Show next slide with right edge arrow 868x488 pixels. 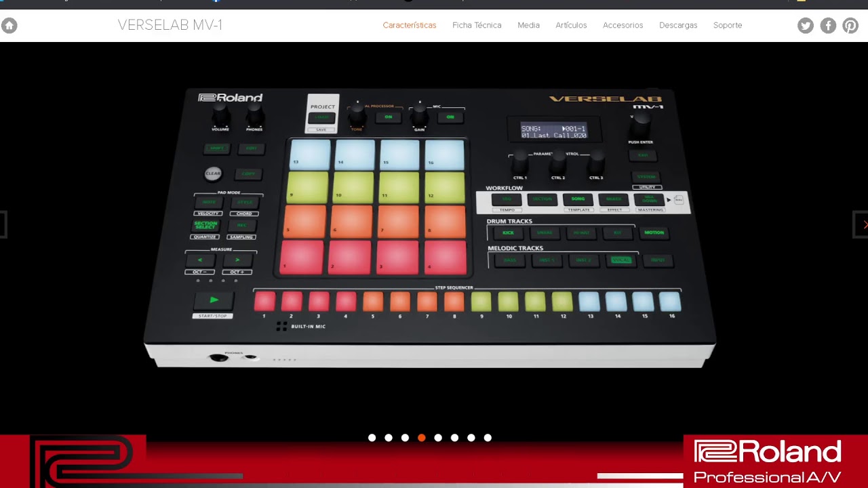tap(862, 224)
